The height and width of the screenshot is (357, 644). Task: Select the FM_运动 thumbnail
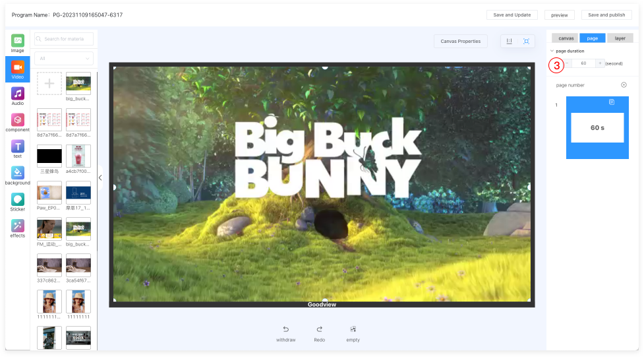(x=49, y=229)
